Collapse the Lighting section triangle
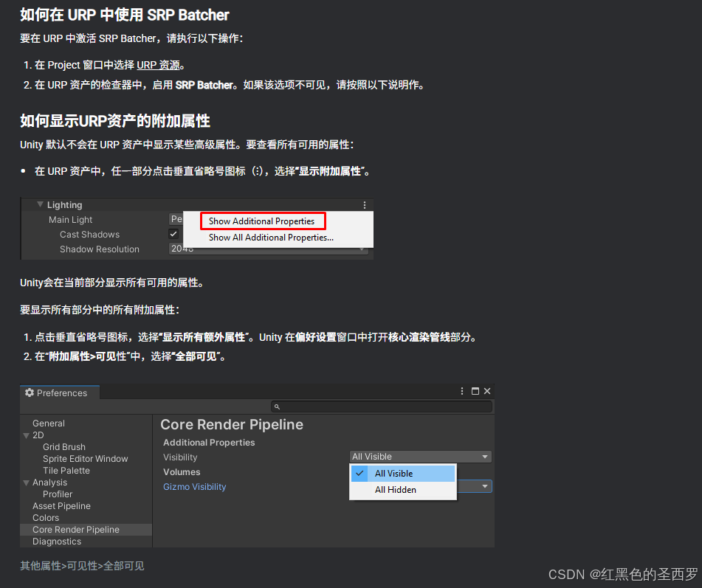Image resolution: width=702 pixels, height=588 pixels. pyautogui.click(x=41, y=204)
